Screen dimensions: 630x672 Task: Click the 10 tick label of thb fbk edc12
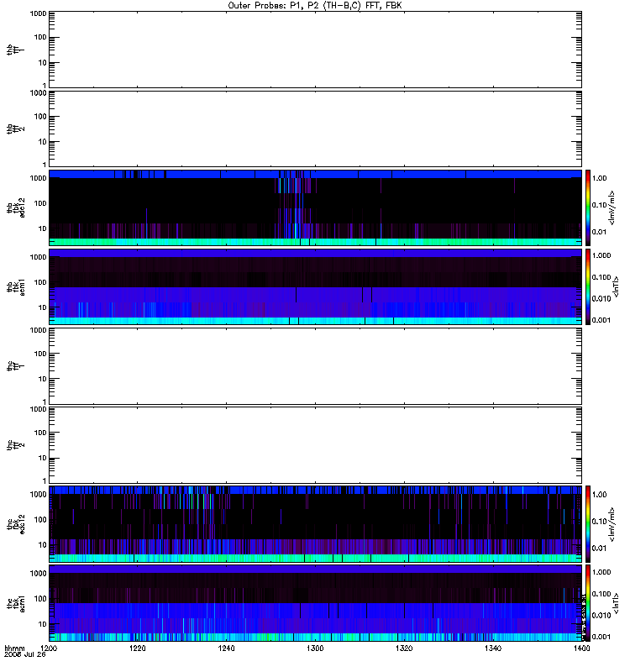[x=43, y=228]
